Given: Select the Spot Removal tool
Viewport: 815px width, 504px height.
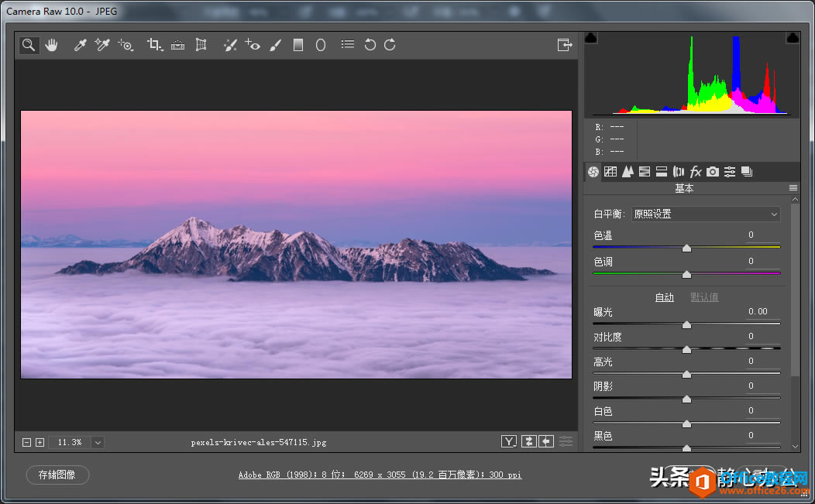Looking at the screenshot, I should [x=230, y=45].
